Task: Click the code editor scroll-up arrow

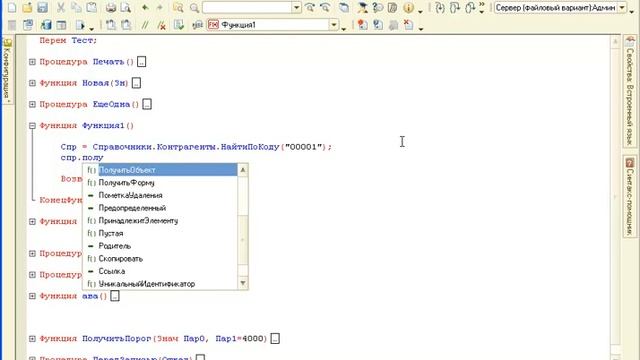Action: pos(616,42)
